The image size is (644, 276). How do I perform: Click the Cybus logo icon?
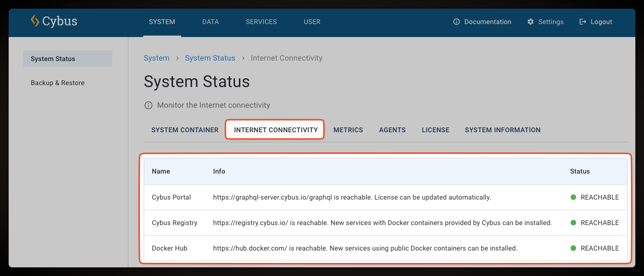coord(35,21)
